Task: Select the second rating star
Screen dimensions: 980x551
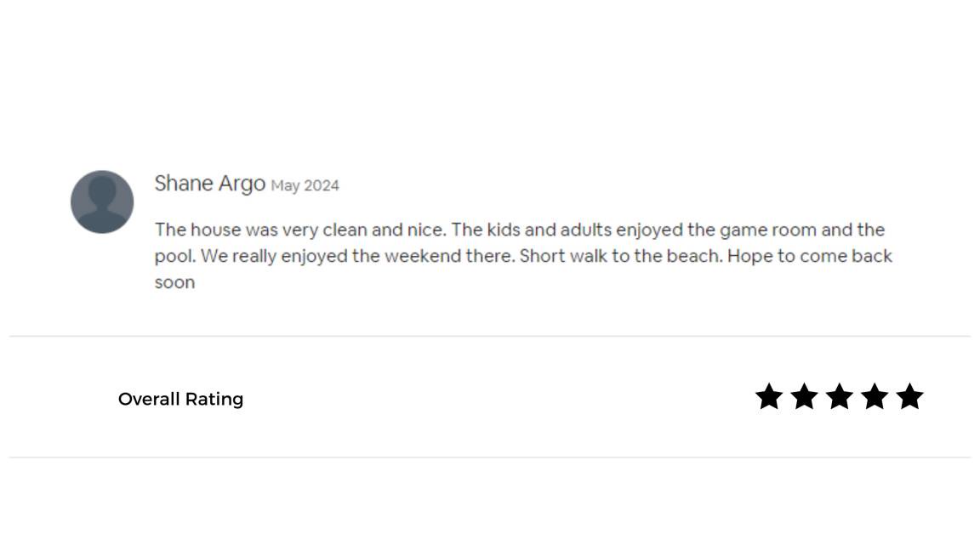Action: click(x=804, y=397)
